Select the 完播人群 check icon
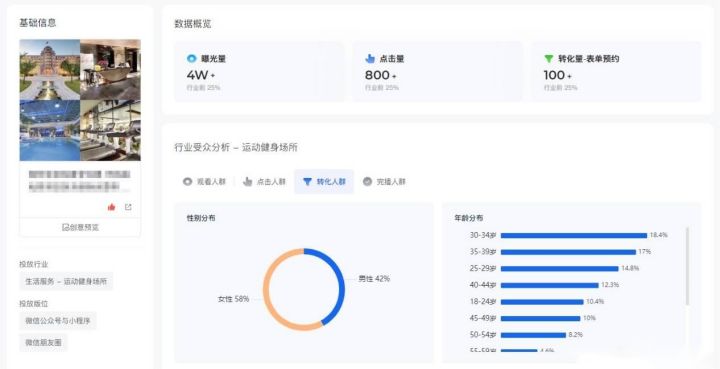This screenshot has height=369, width=720. (367, 182)
